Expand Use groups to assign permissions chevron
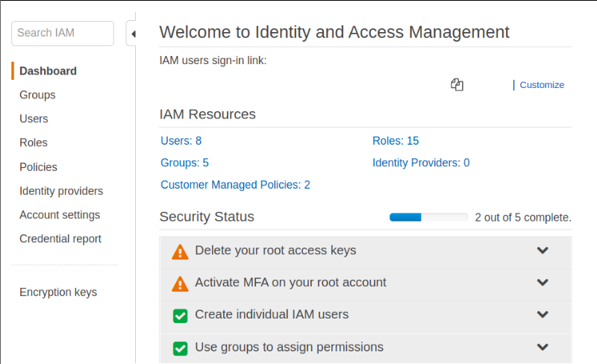This screenshot has width=597, height=364. pos(543,347)
